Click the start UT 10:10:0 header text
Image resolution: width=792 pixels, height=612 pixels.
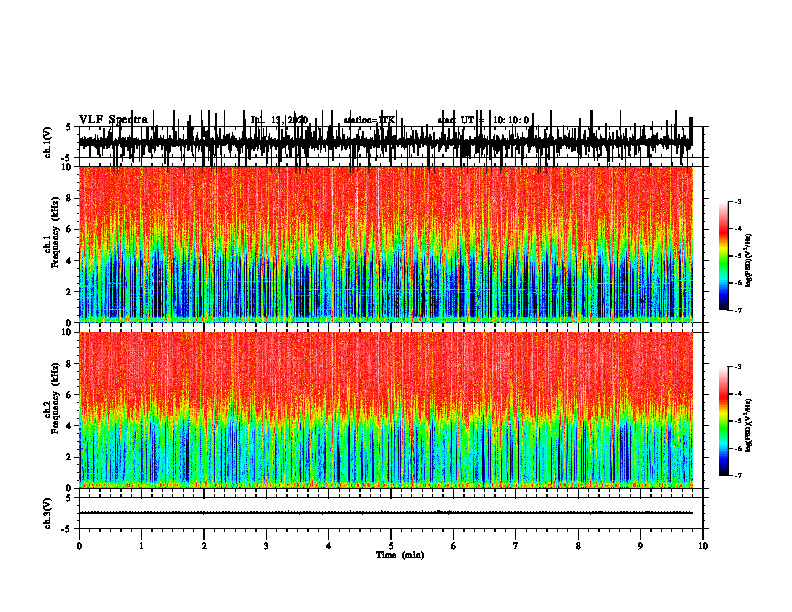[483, 120]
